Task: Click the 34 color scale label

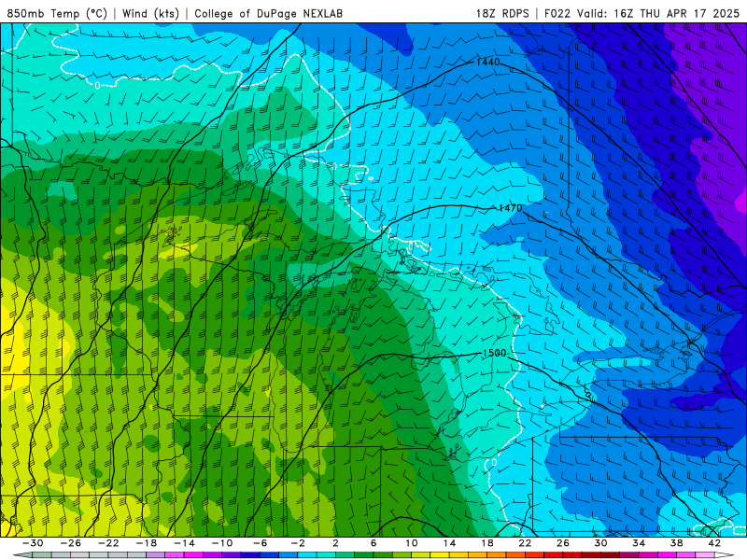Action: pos(639,543)
